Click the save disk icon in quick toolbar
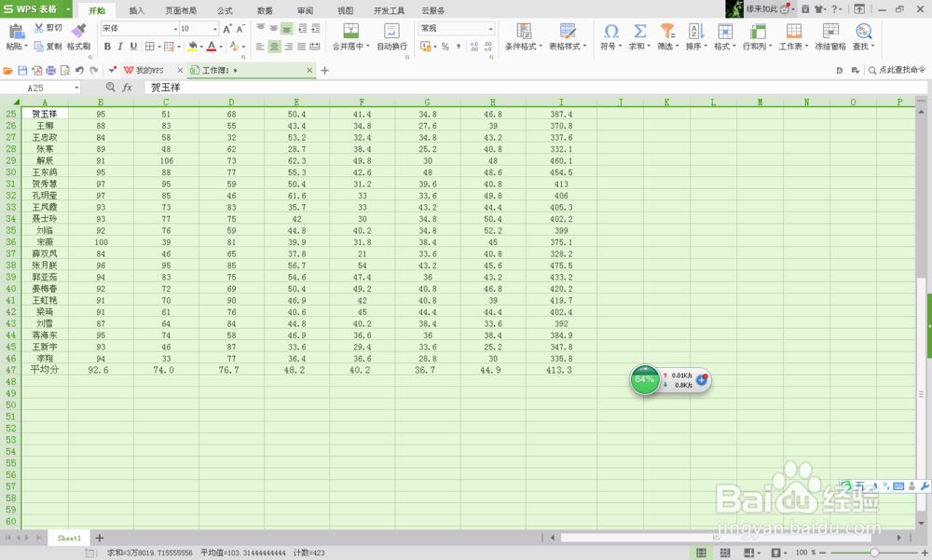This screenshot has height=560, width=932. pyautogui.click(x=22, y=71)
